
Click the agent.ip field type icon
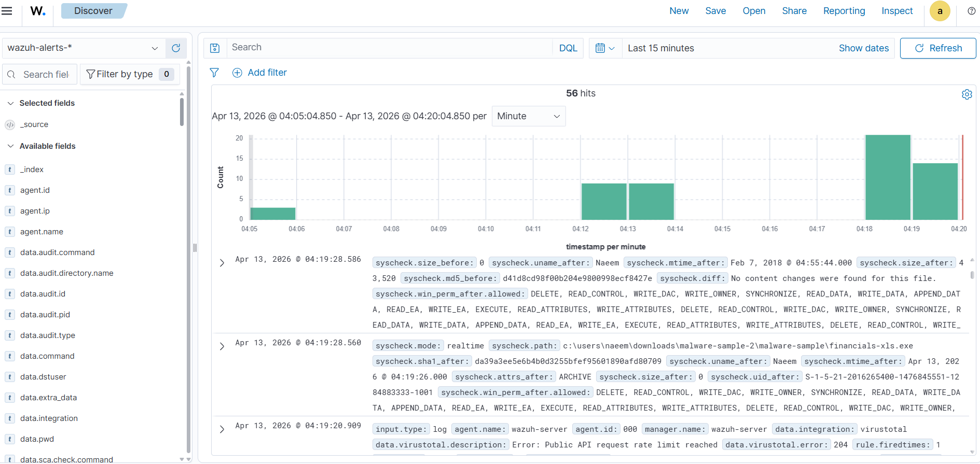coord(10,211)
